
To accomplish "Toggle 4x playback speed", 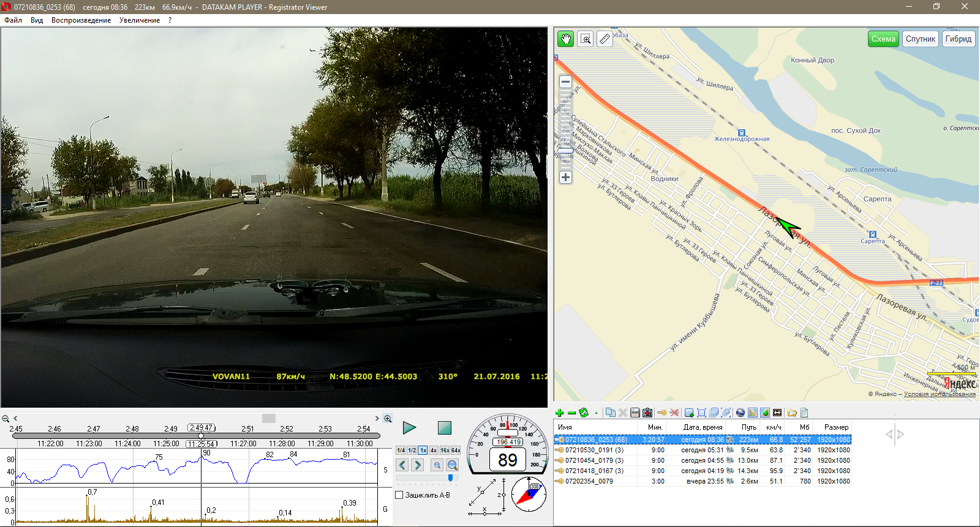I will tap(434, 450).
